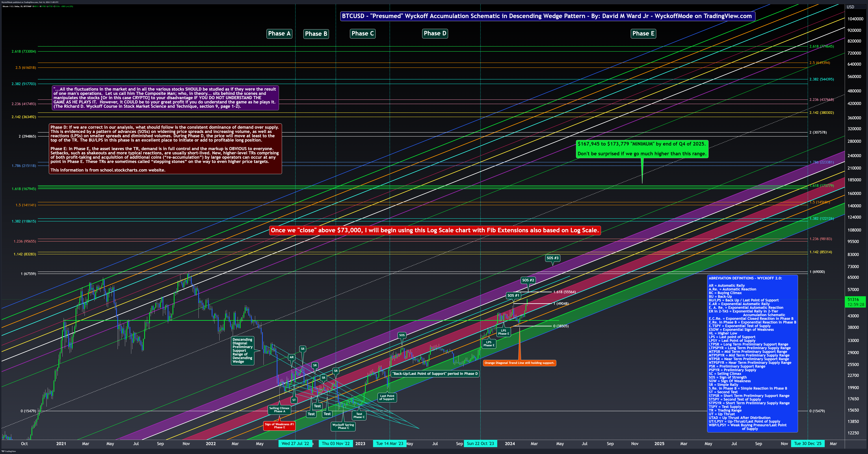Click the 2.618 (774645) Fib level label

pos(822,47)
